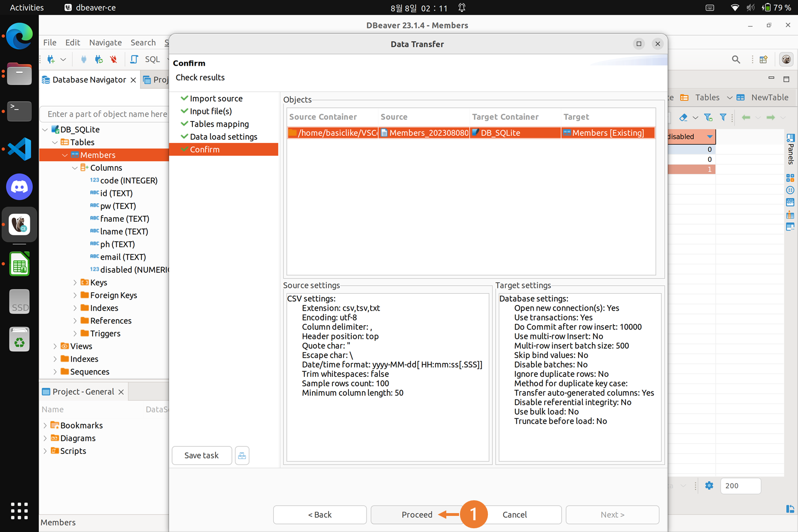Image resolution: width=798 pixels, height=532 pixels.
Task: Click the object name filter field
Action: click(105, 114)
